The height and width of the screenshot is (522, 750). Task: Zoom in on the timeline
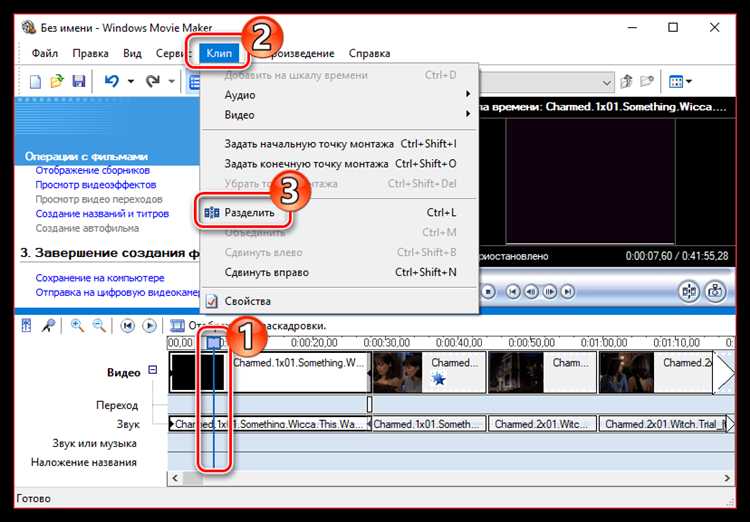[78, 326]
